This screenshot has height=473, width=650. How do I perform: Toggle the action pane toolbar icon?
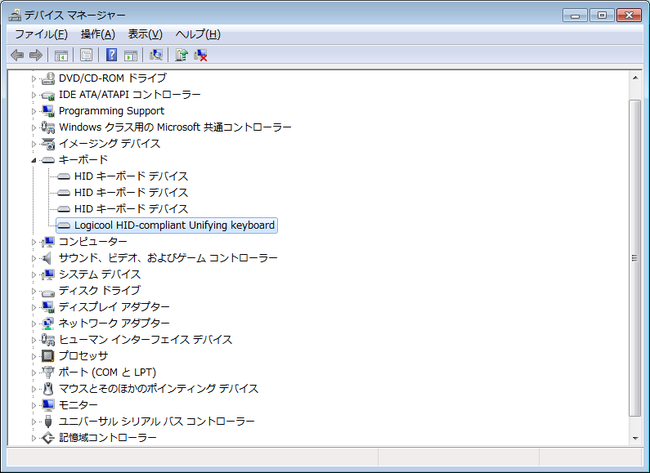point(131,55)
